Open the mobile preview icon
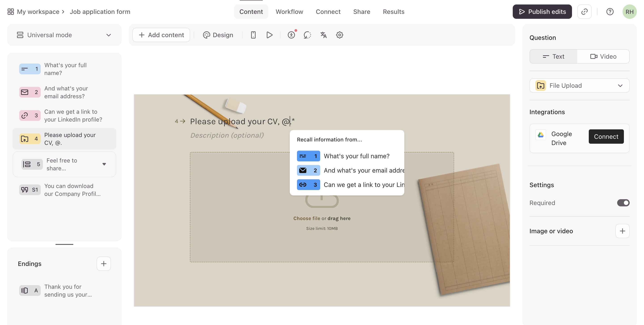This screenshot has height=325, width=644. [253, 35]
